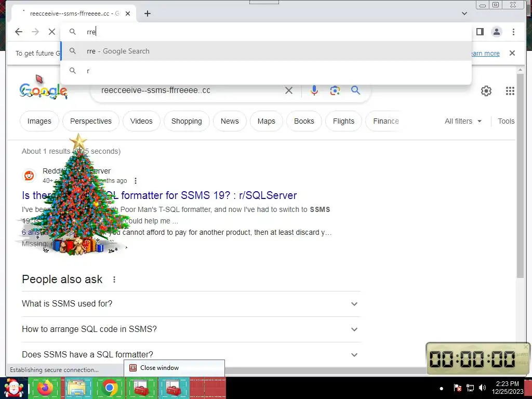Viewport: 532px width, 399px height.
Task: Click the Action Center flag icon
Action: point(457,388)
